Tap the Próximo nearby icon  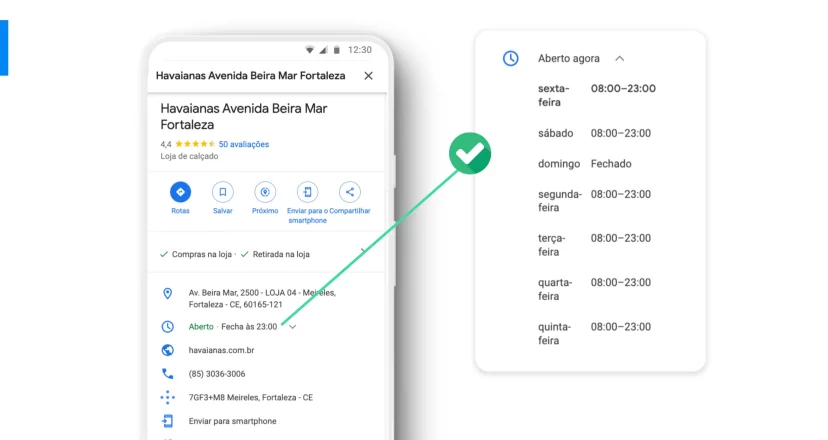pos(265,192)
